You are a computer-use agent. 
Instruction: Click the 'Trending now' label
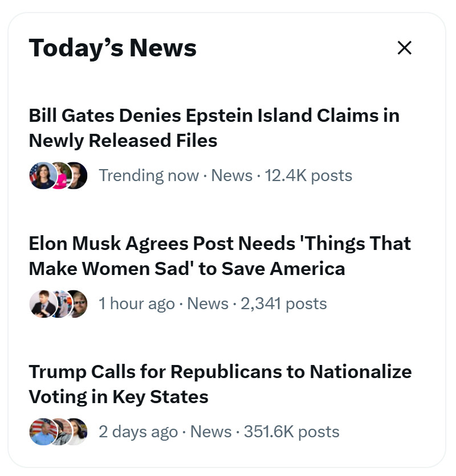click(149, 175)
